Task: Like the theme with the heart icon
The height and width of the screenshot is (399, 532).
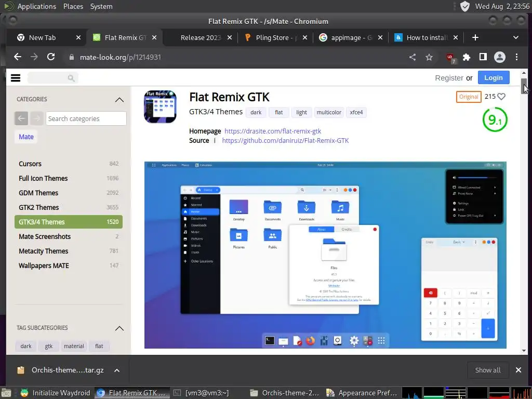Action: (x=501, y=97)
